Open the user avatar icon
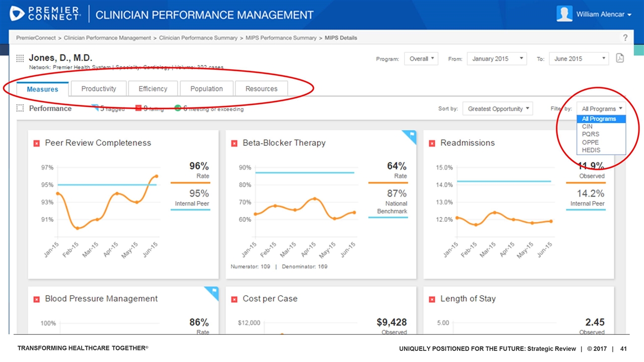The image size is (644, 362). pyautogui.click(x=565, y=14)
